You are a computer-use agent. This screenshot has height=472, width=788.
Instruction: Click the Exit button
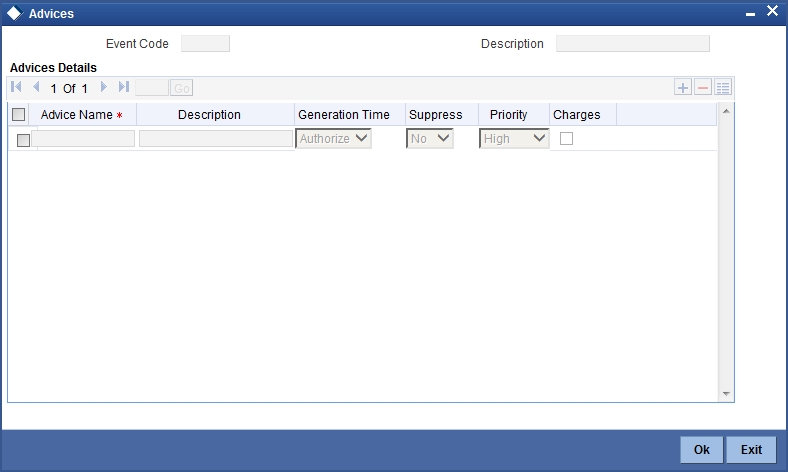click(x=751, y=449)
